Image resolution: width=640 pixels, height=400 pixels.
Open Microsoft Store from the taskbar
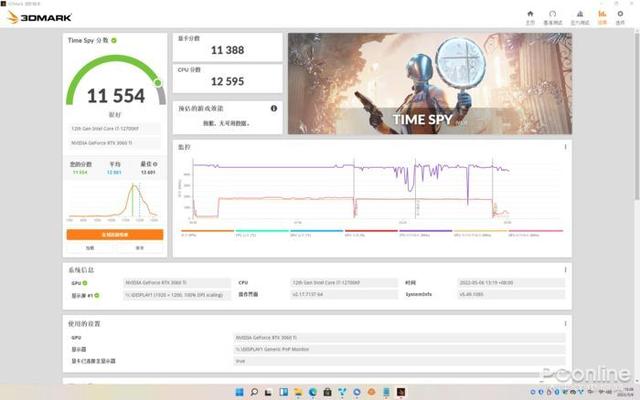(327, 392)
